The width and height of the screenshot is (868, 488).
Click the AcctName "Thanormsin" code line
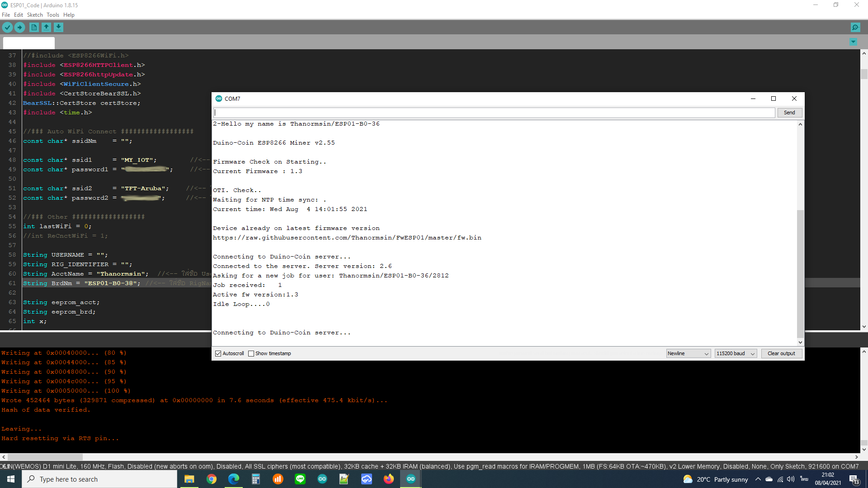click(x=86, y=274)
